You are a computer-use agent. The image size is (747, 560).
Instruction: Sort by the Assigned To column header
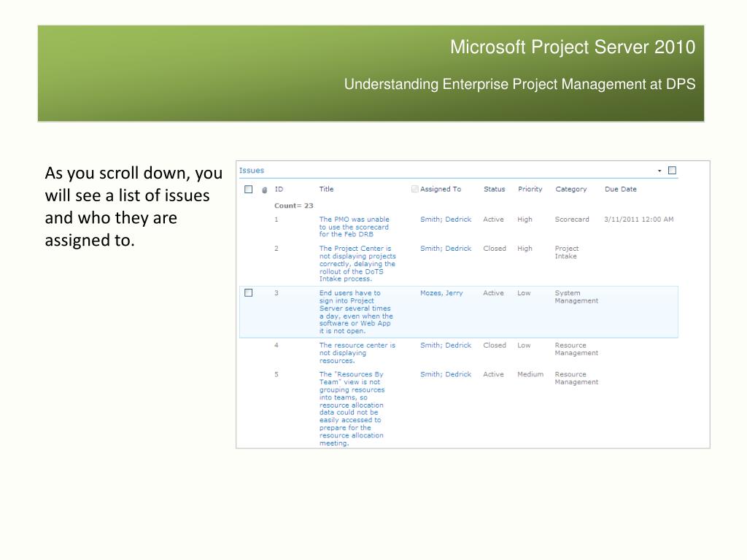click(x=441, y=189)
